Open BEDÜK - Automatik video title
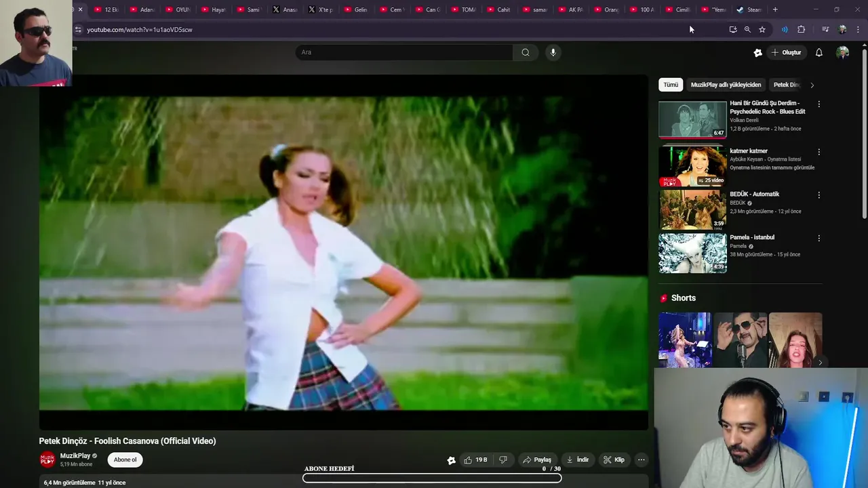868x488 pixels. tap(754, 194)
